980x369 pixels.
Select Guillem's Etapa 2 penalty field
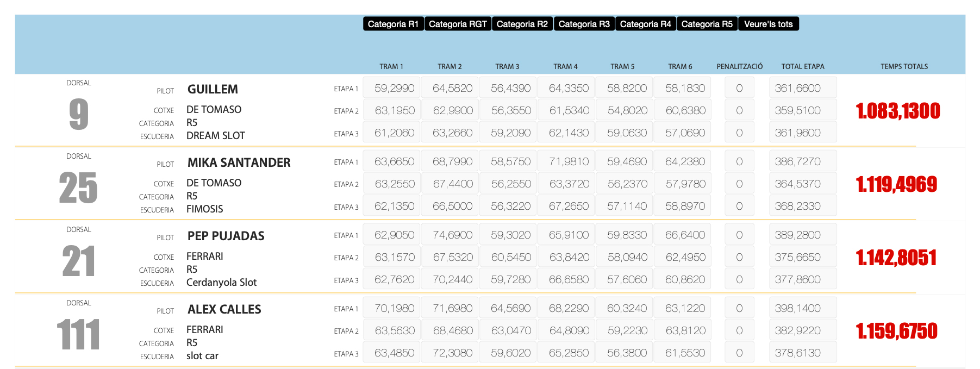[739, 110]
